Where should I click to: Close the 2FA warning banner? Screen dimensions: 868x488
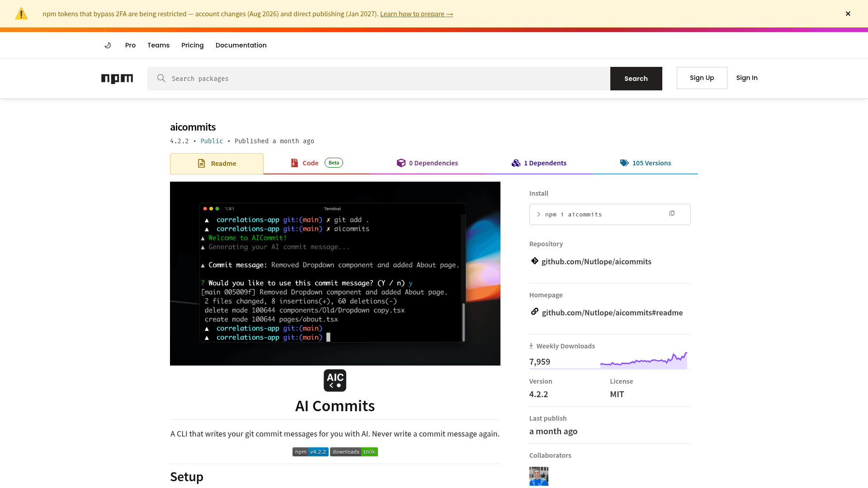848,14
